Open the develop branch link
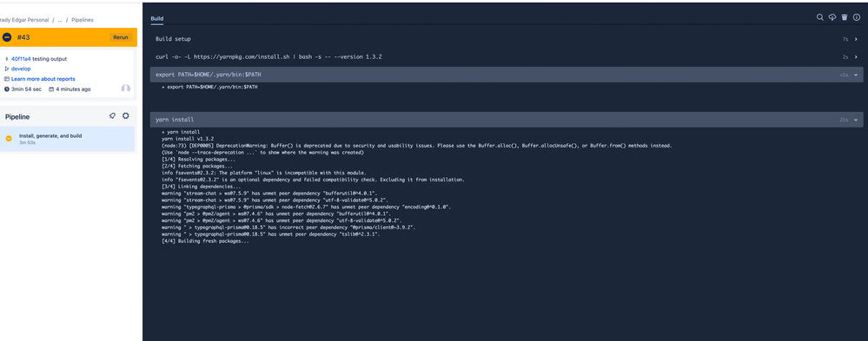Screen dimensions: 868x341 point(21,69)
